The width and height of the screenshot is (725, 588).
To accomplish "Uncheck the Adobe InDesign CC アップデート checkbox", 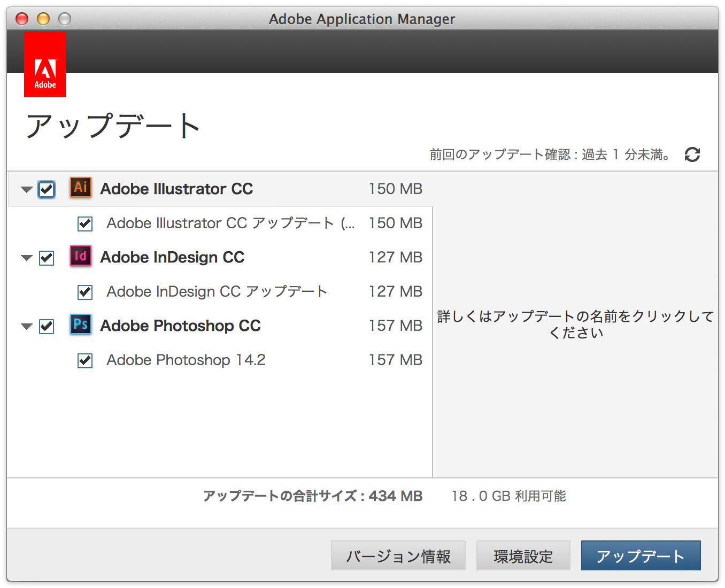I will (85, 292).
